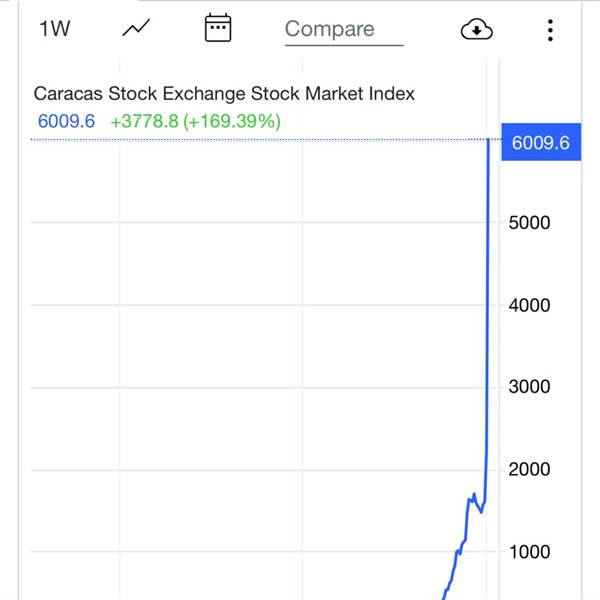Click the small peak near 1600 on line
Screen dimensions: 600x600
(474, 494)
